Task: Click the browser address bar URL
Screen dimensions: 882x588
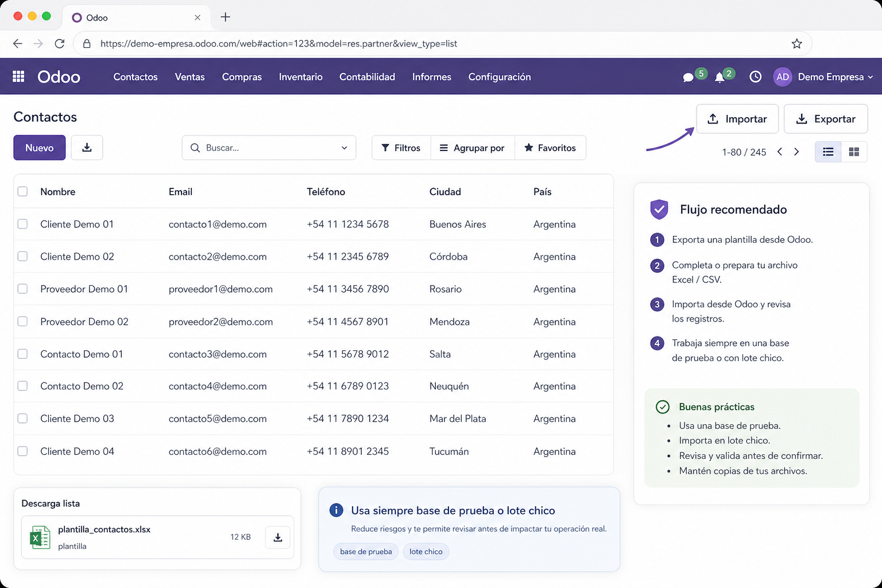Action: [x=279, y=44]
